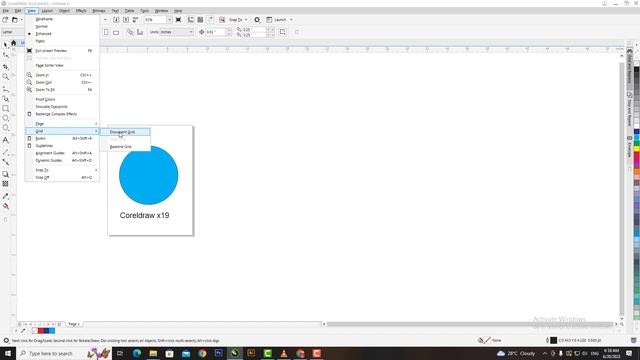The width and height of the screenshot is (640, 360).
Task: Select the Text tool in toolbox
Action: click(x=6, y=140)
